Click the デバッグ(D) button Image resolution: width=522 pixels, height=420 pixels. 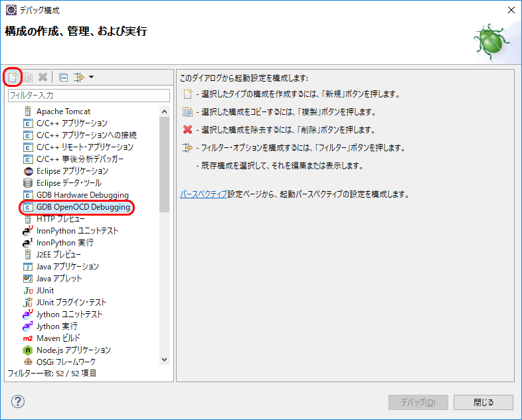(418, 402)
